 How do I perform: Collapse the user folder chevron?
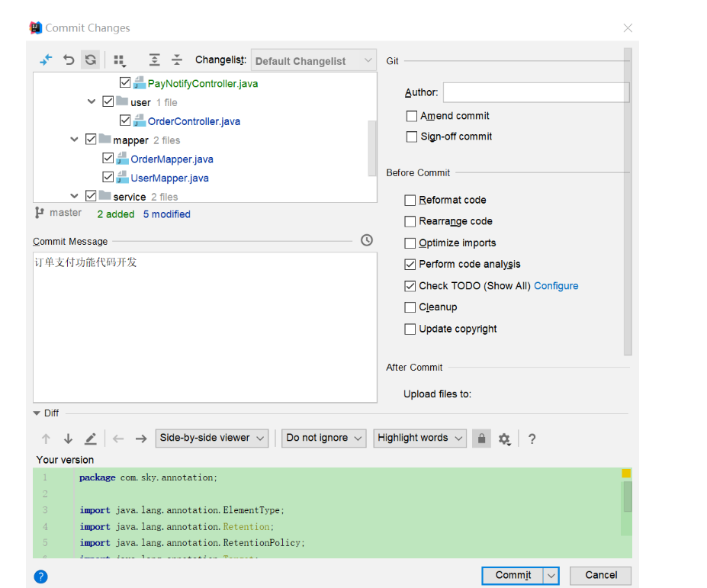[x=92, y=101]
